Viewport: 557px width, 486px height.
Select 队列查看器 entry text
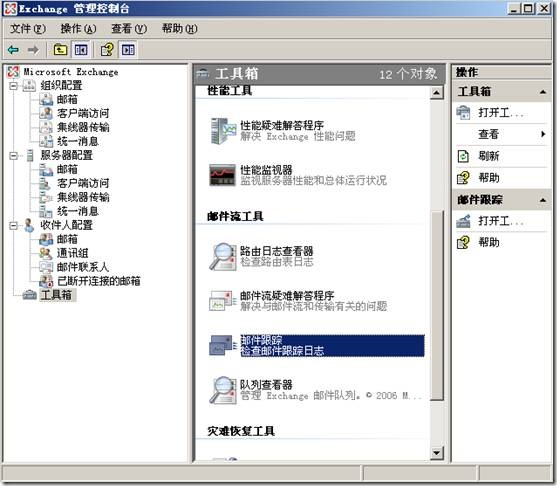266,385
